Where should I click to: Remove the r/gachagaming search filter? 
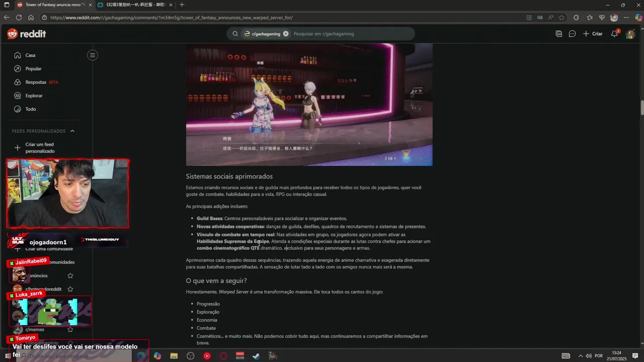pos(286,34)
